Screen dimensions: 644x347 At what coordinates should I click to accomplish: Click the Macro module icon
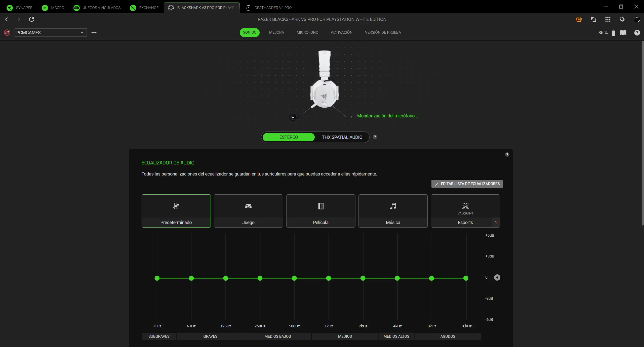(45, 8)
